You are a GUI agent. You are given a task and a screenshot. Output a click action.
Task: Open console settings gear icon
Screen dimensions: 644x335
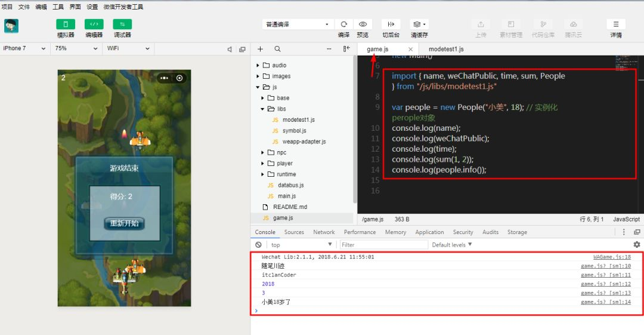[x=637, y=244]
